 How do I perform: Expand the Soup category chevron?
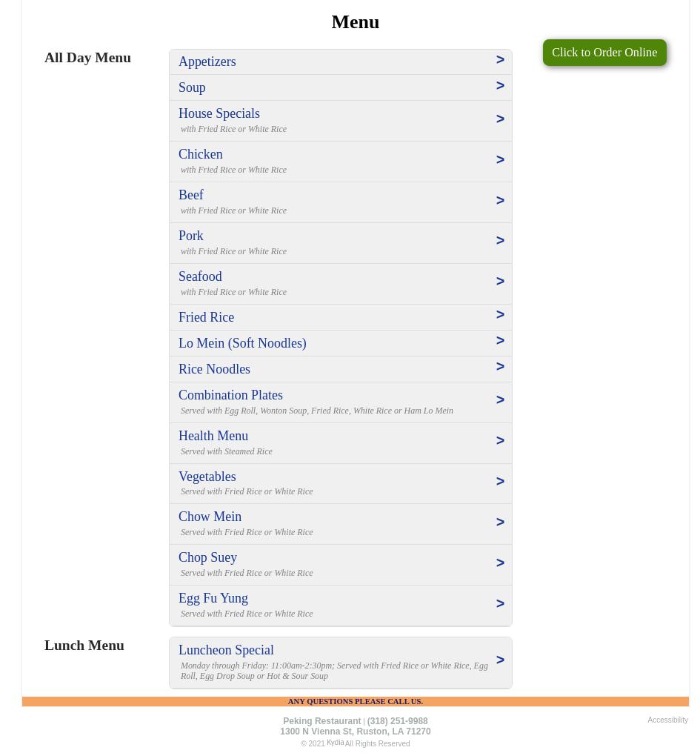tap(500, 86)
